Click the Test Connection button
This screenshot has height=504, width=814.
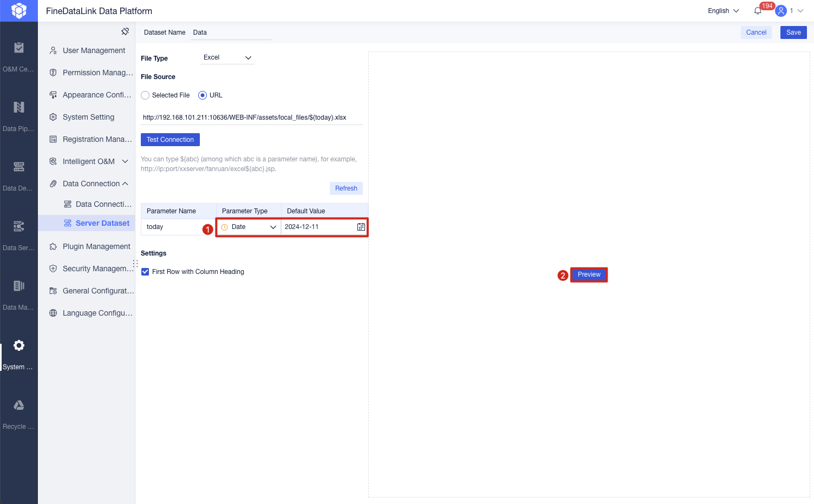point(170,140)
